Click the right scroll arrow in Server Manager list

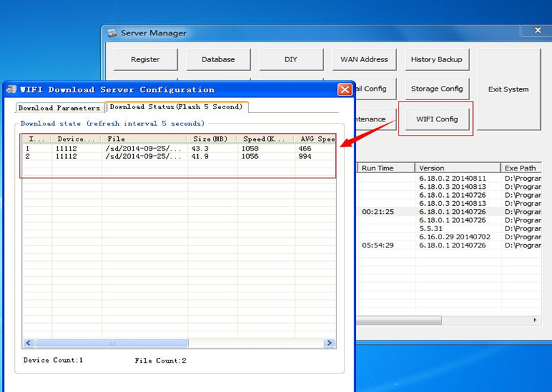point(535,320)
